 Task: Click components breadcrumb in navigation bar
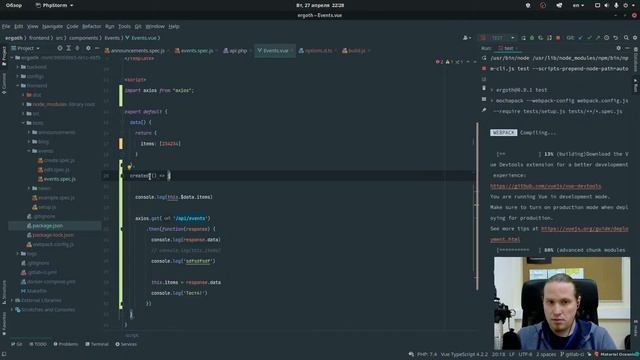tap(83, 38)
